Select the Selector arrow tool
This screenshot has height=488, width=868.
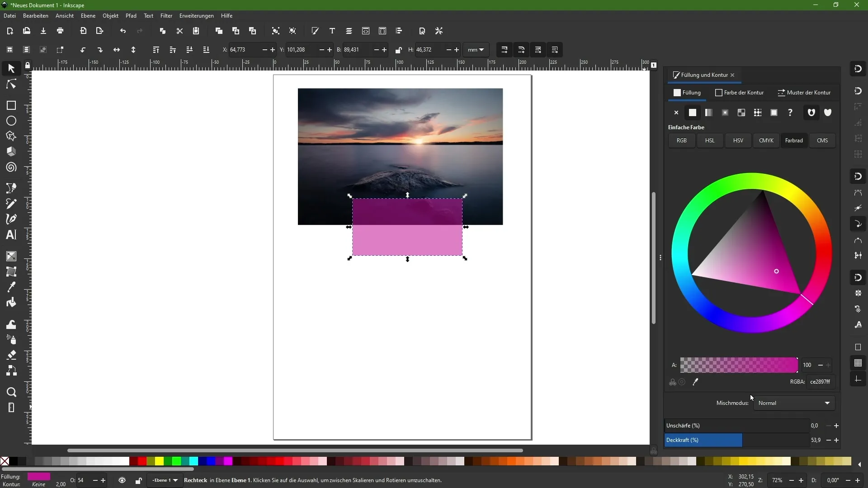11,68
